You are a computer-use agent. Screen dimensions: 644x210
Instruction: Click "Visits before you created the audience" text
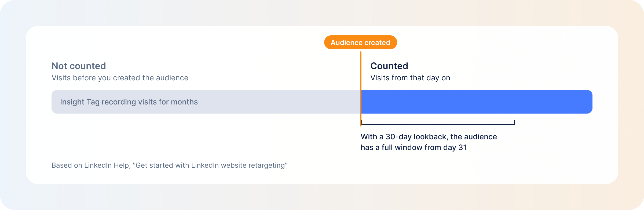pos(120,78)
